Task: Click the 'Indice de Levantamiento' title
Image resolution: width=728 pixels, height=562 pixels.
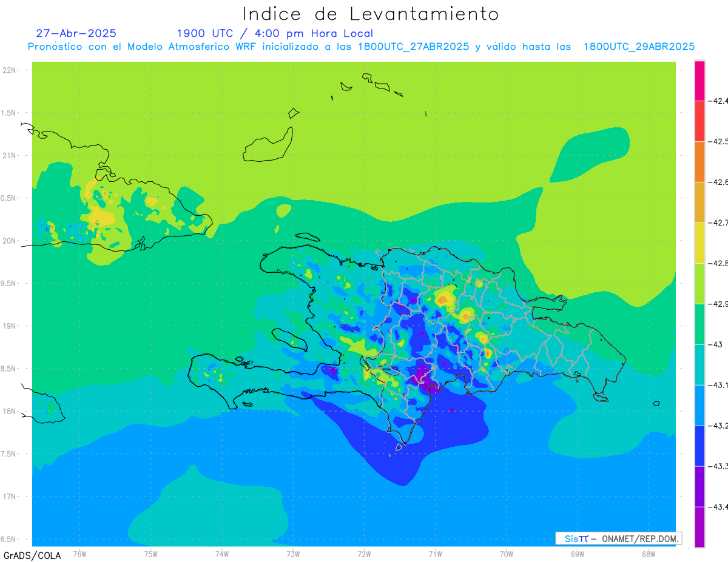Action: (371, 13)
